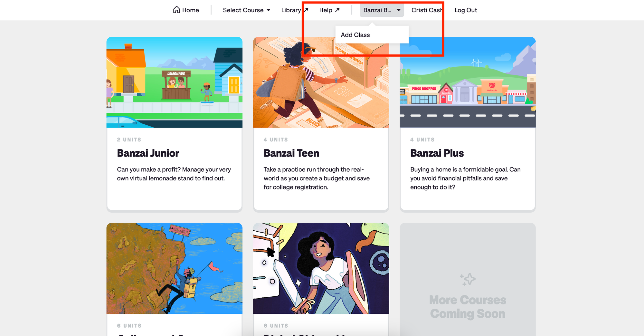Click the Library external link arrow icon
Image resolution: width=644 pixels, height=336 pixels.
306,10
